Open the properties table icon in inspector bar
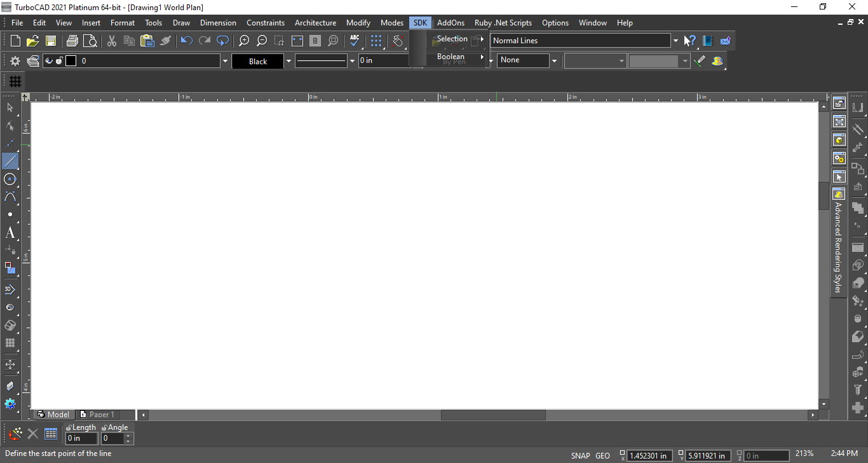This screenshot has height=463, width=868. tap(51, 434)
